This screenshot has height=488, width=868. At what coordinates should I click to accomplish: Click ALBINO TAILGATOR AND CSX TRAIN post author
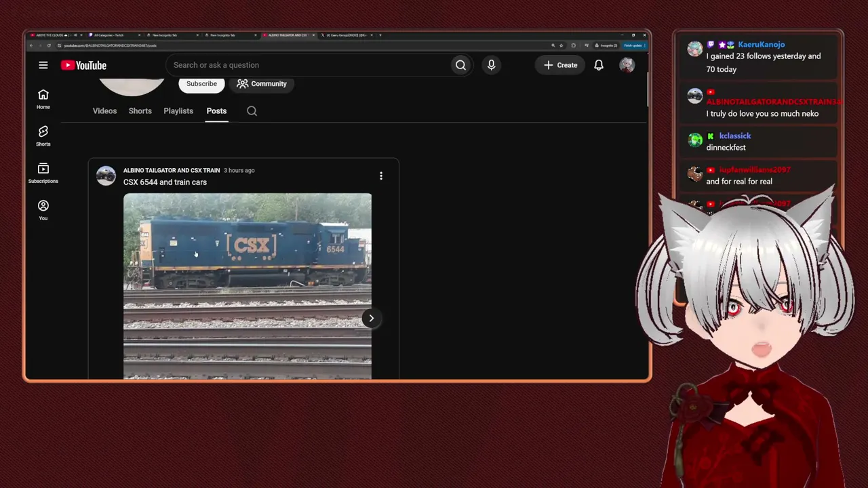(x=172, y=171)
